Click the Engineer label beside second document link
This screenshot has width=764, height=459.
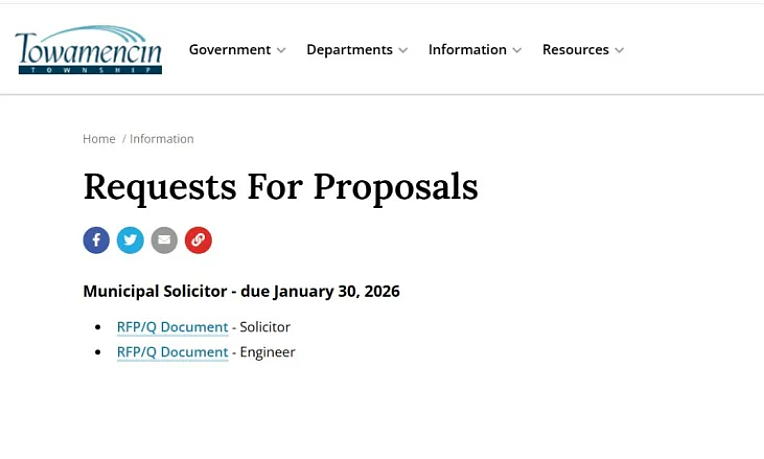(x=267, y=352)
